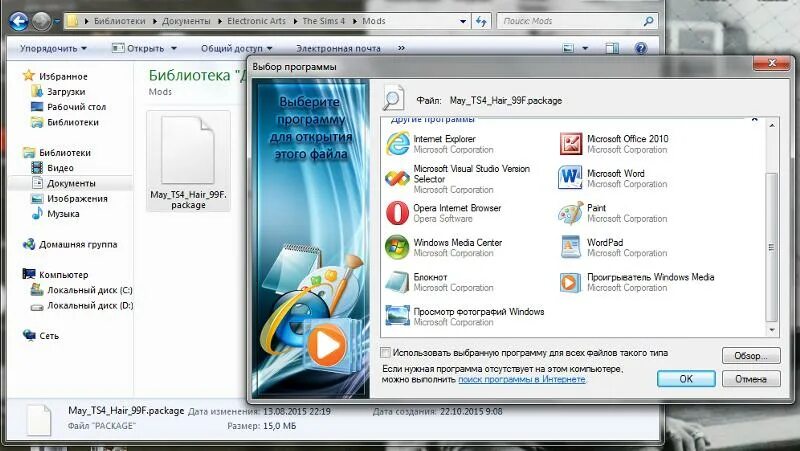Click the Forward arrow in Explorer
This screenshot has height=451, width=800.
(x=41, y=21)
